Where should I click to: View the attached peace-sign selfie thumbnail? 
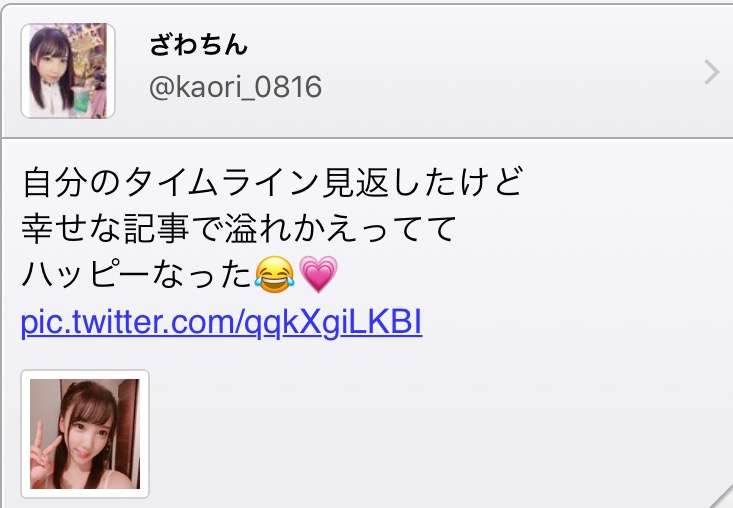tap(85, 434)
